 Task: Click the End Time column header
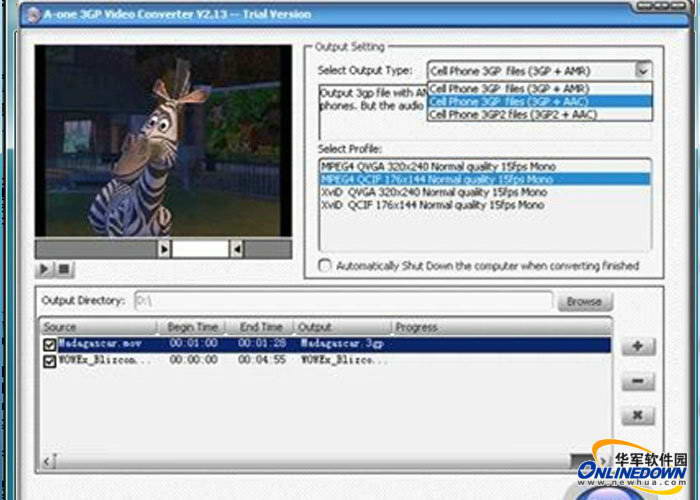(x=261, y=327)
